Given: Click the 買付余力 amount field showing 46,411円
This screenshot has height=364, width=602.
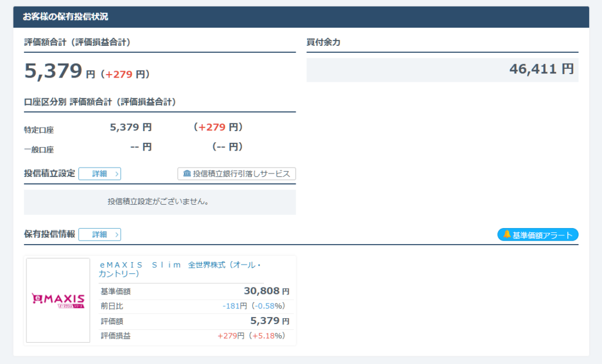Looking at the screenshot, I should [x=441, y=69].
